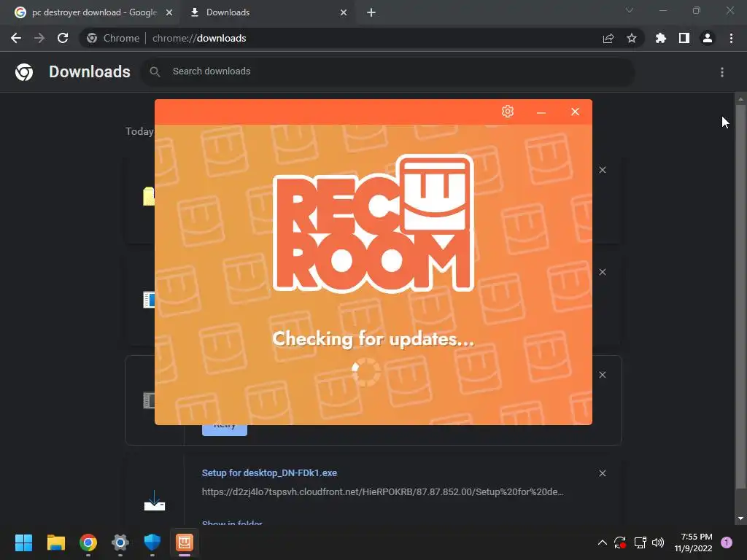Select the Downloads tab
This screenshot has width=747, height=560.
[x=267, y=12]
